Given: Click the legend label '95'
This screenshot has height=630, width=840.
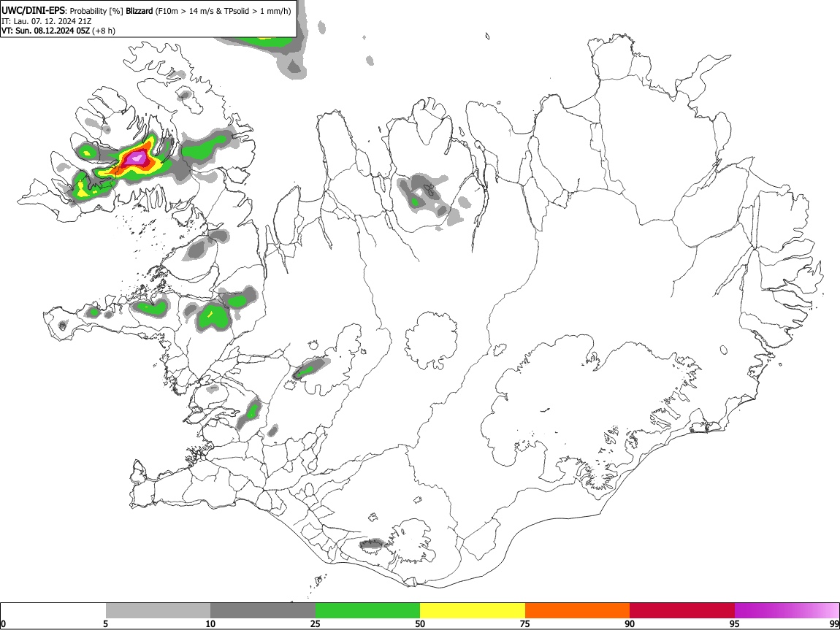Looking at the screenshot, I should click(735, 623).
